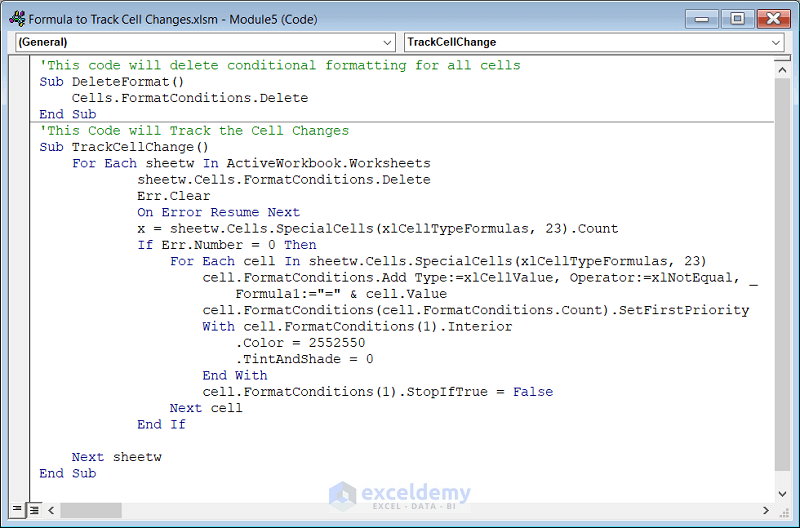800x528 pixels.
Task: Maximize the Module5 code window
Action: 737,19
